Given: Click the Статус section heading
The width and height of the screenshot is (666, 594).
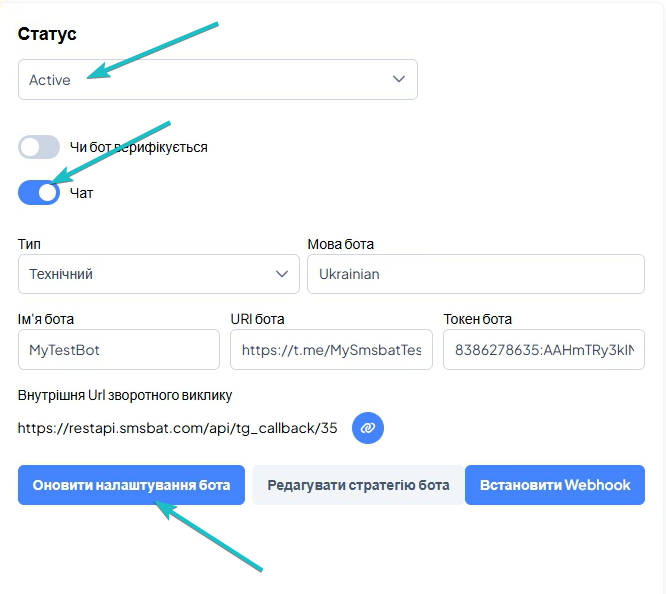Looking at the screenshot, I should [47, 33].
